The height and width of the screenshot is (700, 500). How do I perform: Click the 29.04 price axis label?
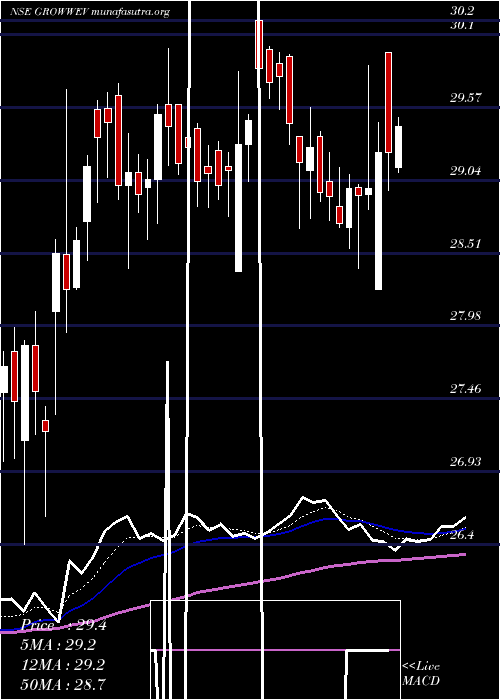coord(465,171)
